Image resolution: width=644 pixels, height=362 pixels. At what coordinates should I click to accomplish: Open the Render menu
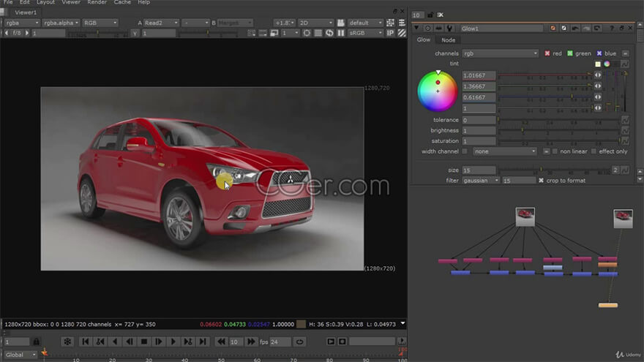97,2
